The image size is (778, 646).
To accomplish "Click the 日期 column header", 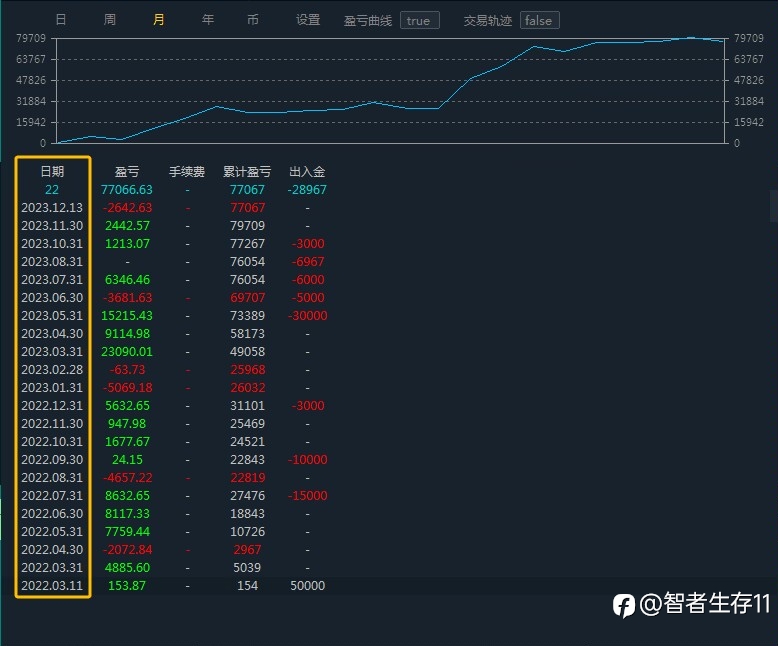I will (x=52, y=172).
